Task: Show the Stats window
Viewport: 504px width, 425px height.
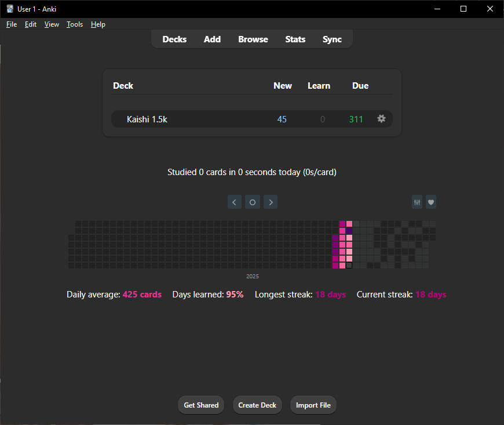Action: click(295, 39)
